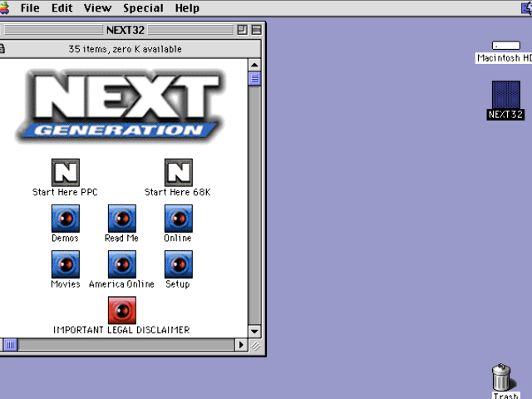This screenshot has height=399, width=532.
Task: Select the Start Here 68K icon
Action: coord(179,172)
